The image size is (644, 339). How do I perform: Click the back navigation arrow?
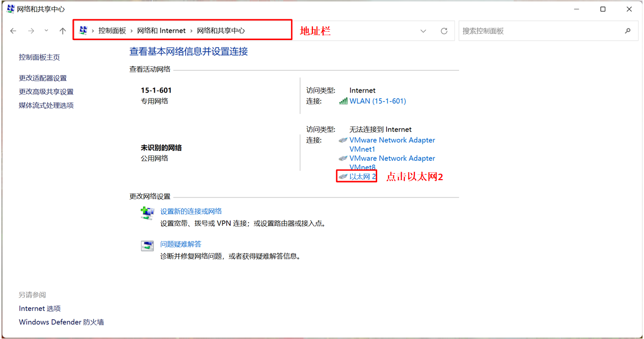(x=13, y=31)
